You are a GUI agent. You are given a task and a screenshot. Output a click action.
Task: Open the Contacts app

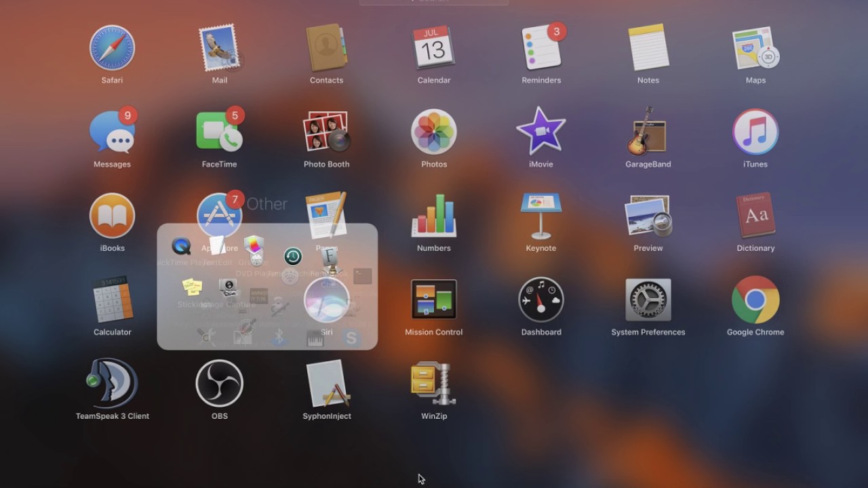click(x=326, y=48)
